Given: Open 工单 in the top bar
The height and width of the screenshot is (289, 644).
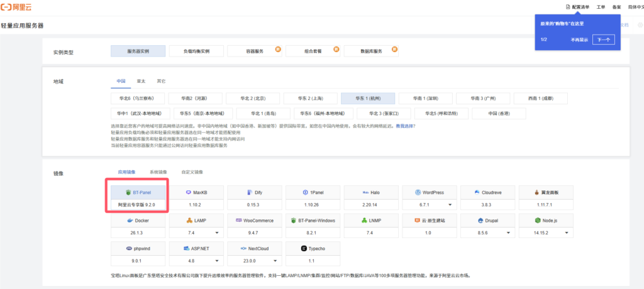Looking at the screenshot, I should [601, 7].
